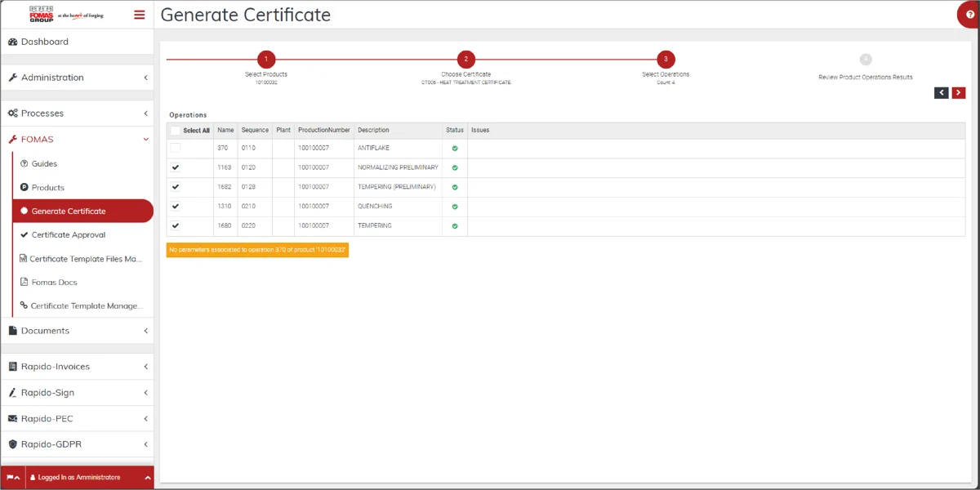Expand the Rapido-Invoices chevron
The image size is (980, 490).
click(145, 367)
